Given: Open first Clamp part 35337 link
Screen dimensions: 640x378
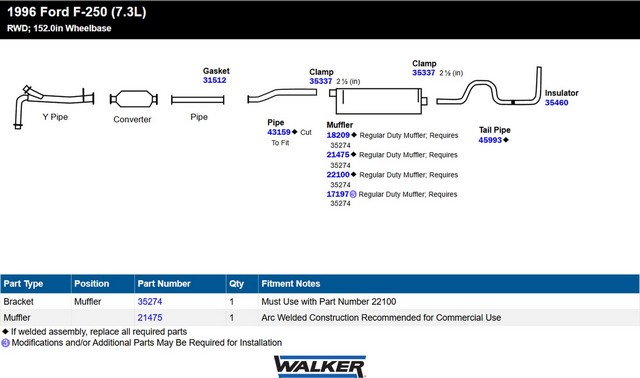Looking at the screenshot, I should pyautogui.click(x=321, y=81).
